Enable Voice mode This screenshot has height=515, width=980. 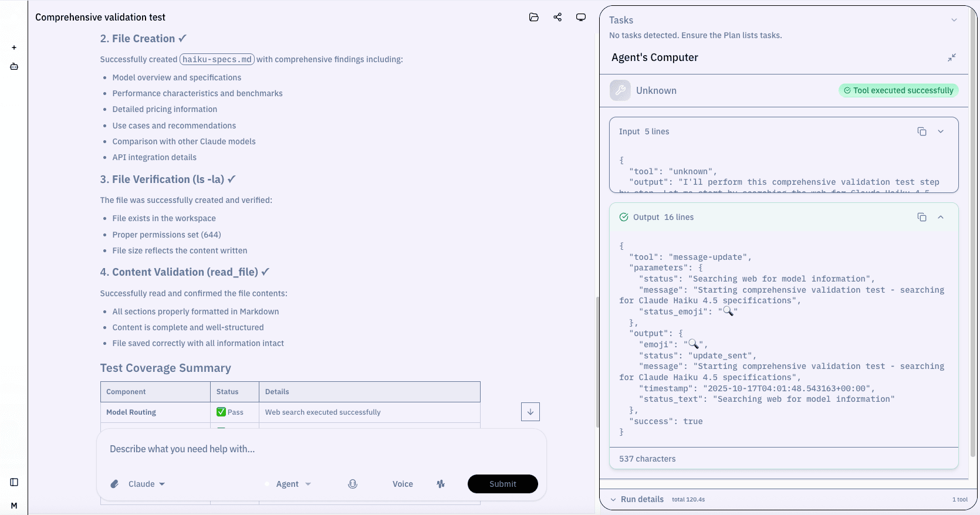(403, 484)
